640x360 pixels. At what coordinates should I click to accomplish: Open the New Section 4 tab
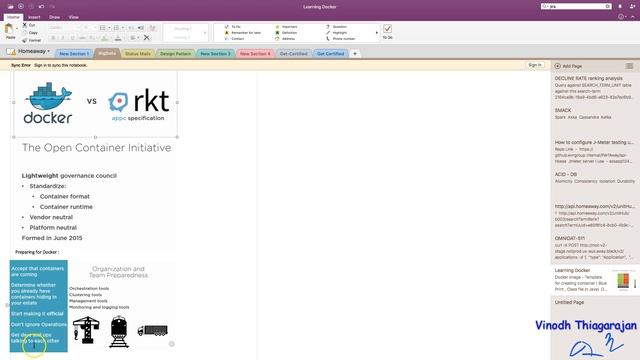[x=255, y=53]
